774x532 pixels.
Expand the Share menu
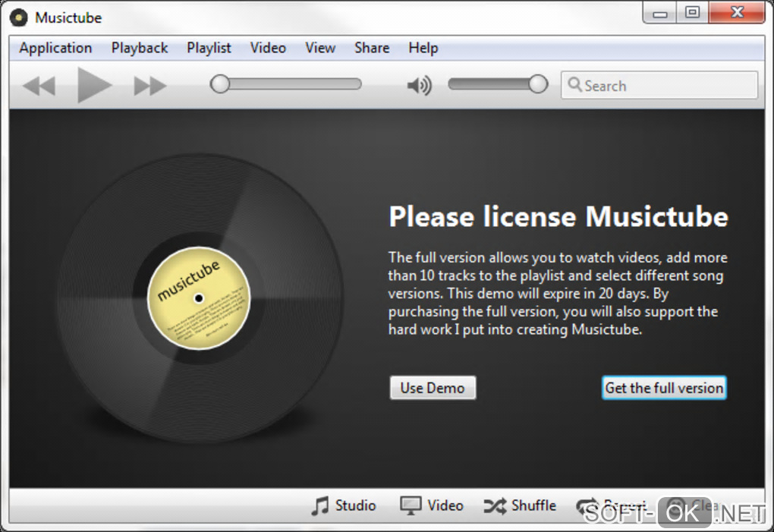(x=372, y=48)
